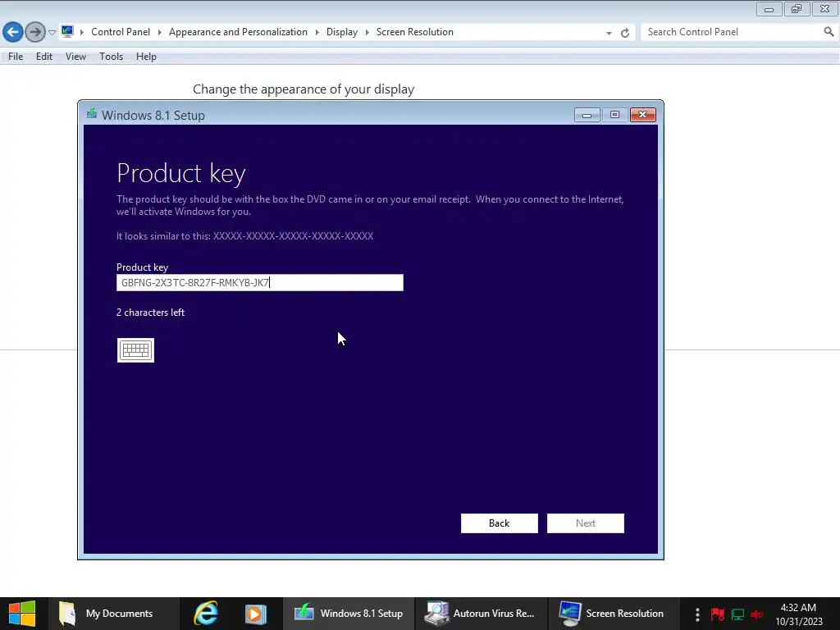This screenshot has width=840, height=630.
Task: Open the File menu
Action: coord(16,57)
